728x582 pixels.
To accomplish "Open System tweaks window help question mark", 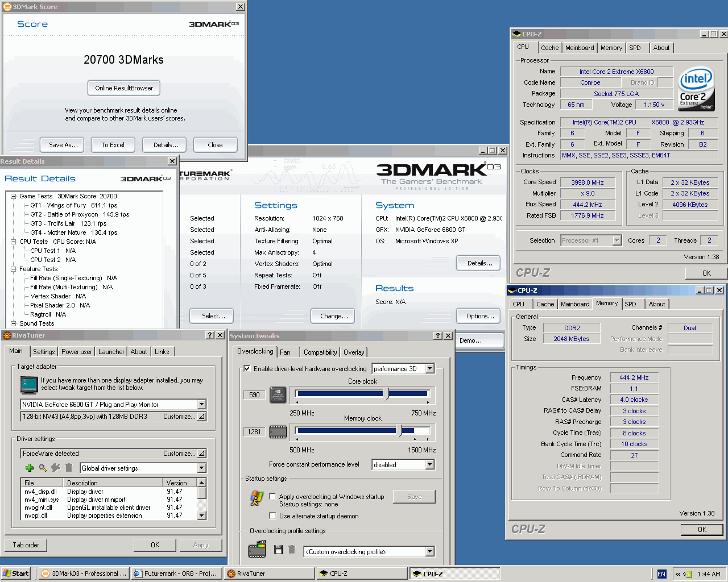I will click(438, 336).
